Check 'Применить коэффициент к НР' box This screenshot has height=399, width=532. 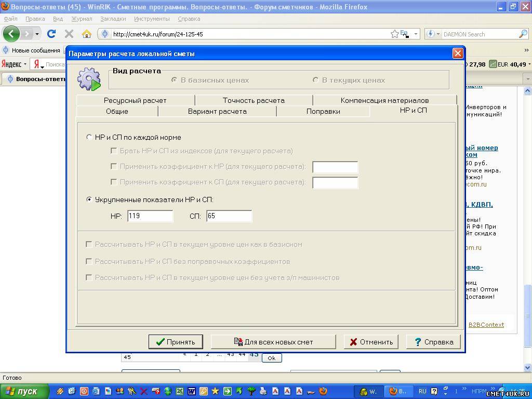(x=114, y=166)
